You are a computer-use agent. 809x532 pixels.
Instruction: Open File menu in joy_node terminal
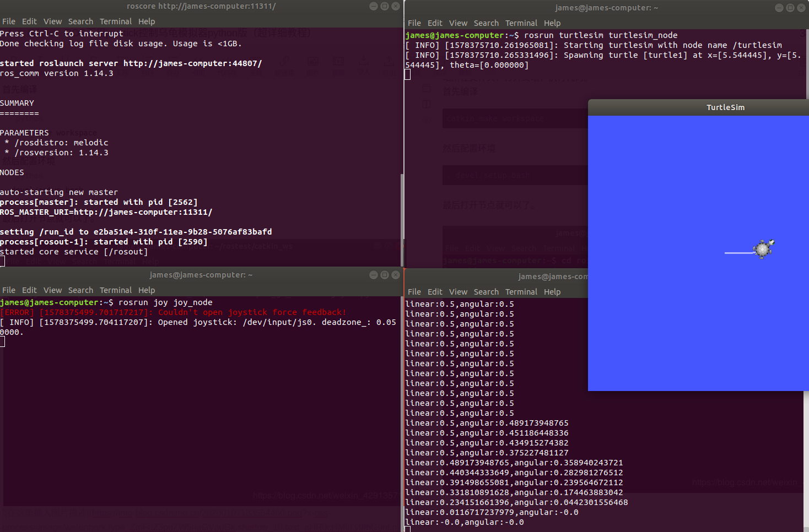pos(9,290)
